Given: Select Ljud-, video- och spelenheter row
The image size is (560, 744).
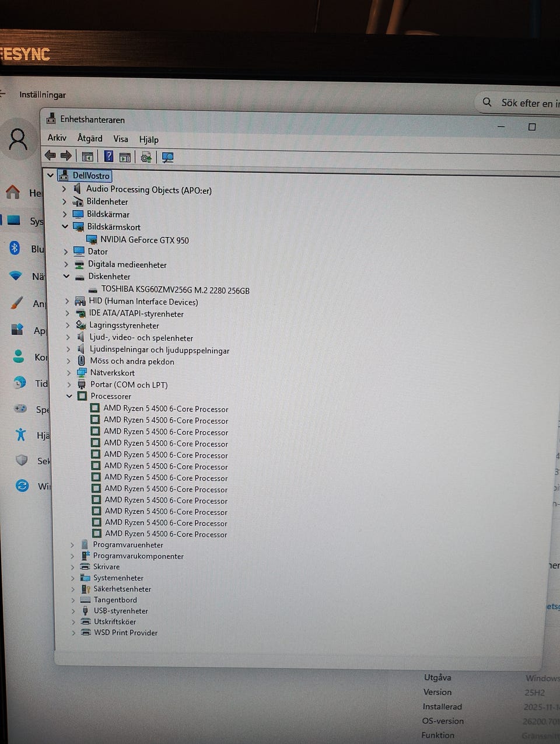Looking at the screenshot, I should (141, 338).
